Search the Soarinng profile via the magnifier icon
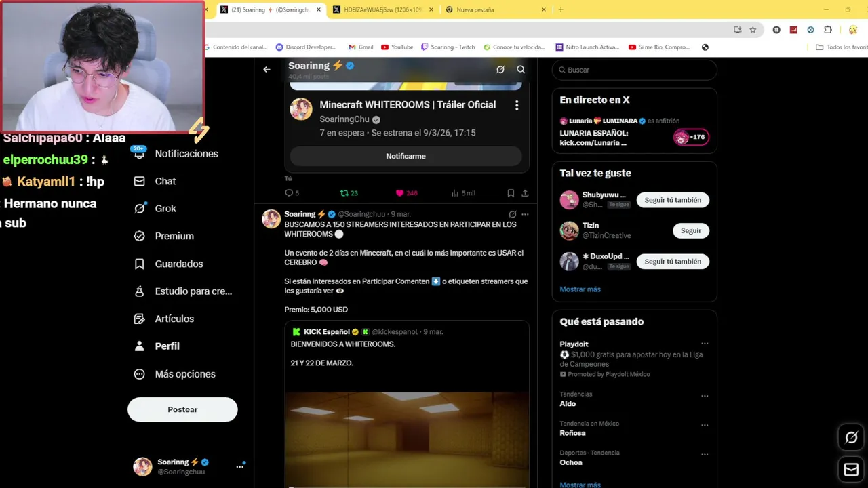This screenshot has width=868, height=488. [x=521, y=69]
